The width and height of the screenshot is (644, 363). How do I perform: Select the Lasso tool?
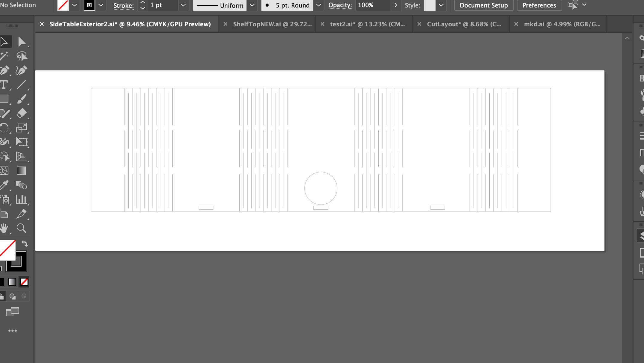[x=22, y=56]
